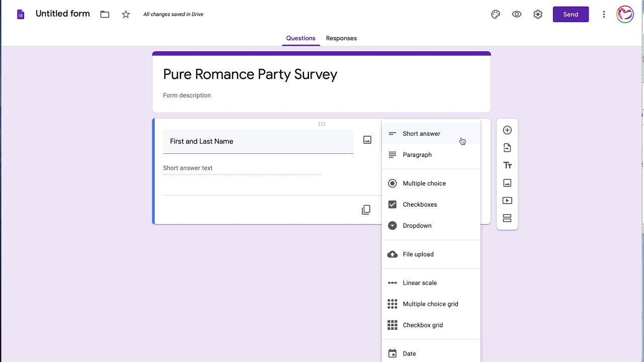Preview the form with eye icon
The image size is (644, 362).
tap(517, 15)
